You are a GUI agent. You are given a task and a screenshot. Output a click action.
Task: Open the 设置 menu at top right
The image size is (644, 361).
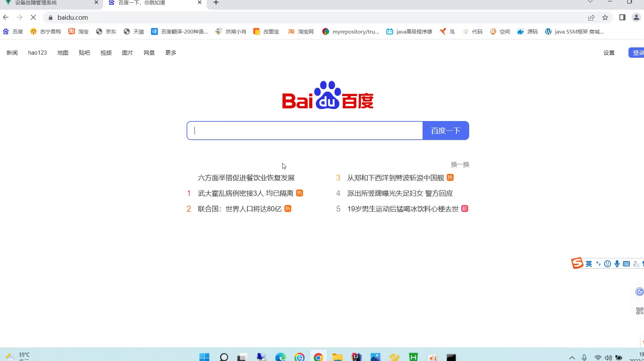point(609,53)
